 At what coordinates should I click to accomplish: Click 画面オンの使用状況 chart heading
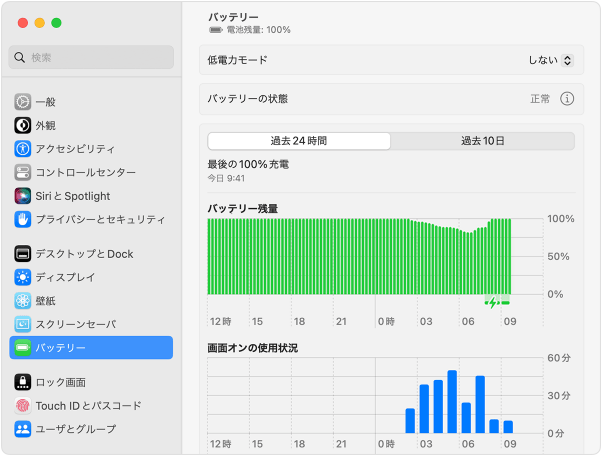[253, 348]
